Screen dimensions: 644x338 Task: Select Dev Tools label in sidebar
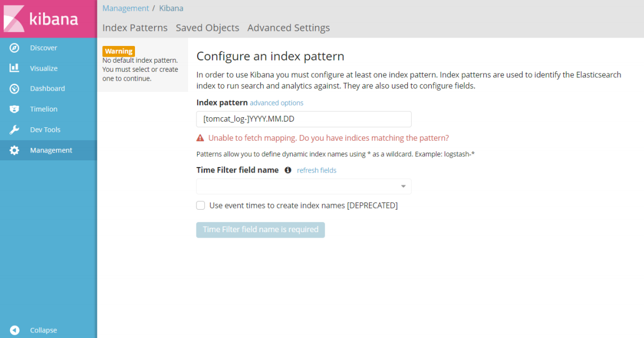[x=45, y=129]
